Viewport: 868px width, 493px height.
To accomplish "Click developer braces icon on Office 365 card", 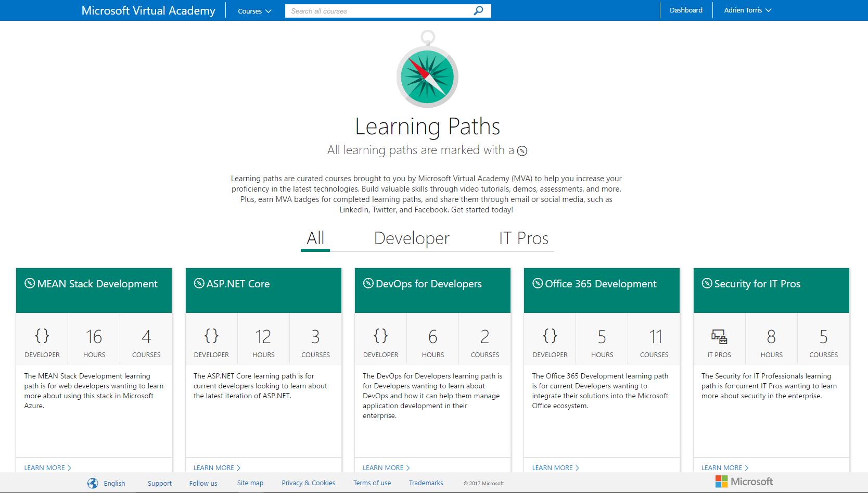I will point(550,336).
